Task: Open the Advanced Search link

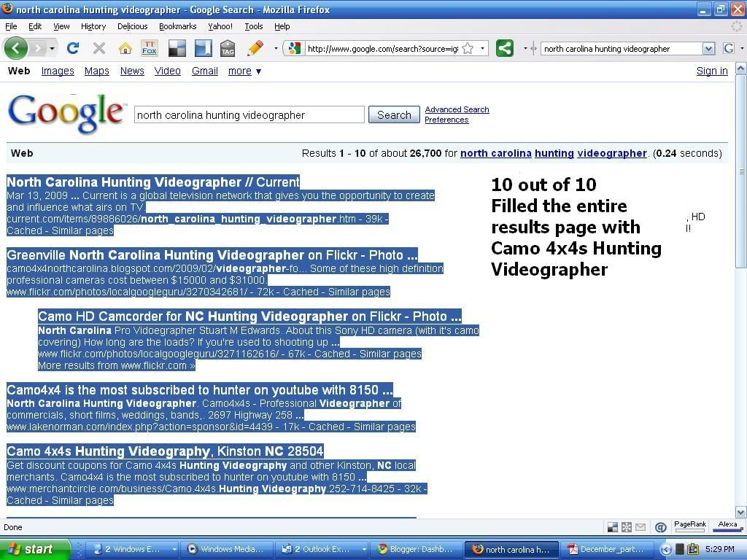Action: point(457,109)
